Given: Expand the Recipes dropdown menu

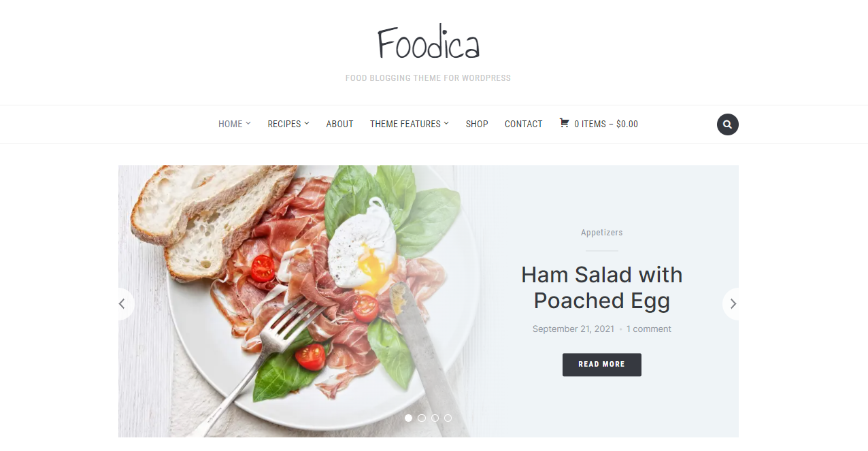Looking at the screenshot, I should (288, 124).
